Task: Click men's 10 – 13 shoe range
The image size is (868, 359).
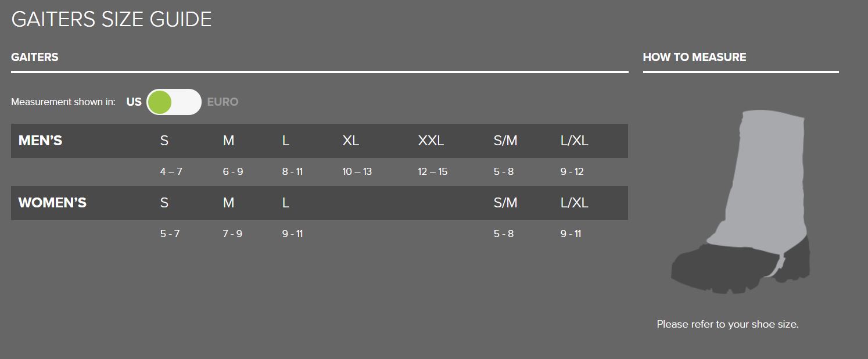Action: coord(357,172)
